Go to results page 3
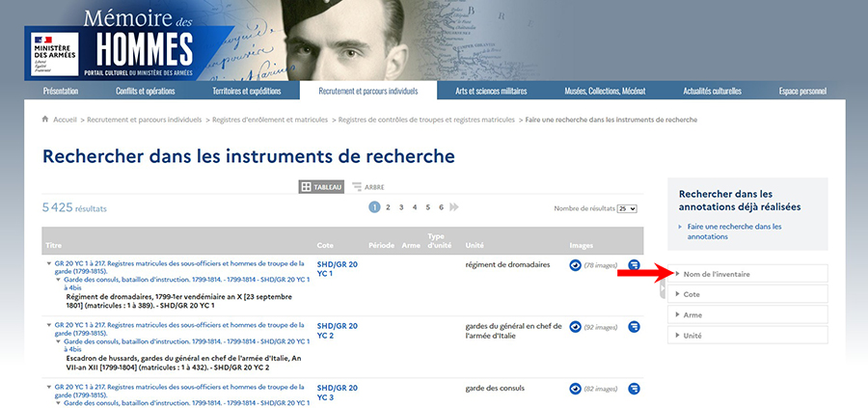Image resolution: width=868 pixels, height=408 pixels. point(401,207)
